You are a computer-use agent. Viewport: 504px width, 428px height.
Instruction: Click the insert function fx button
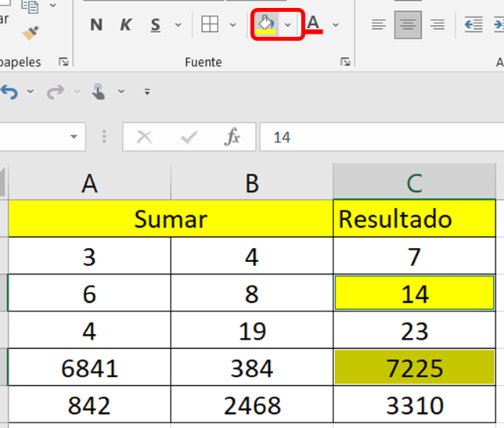232,138
